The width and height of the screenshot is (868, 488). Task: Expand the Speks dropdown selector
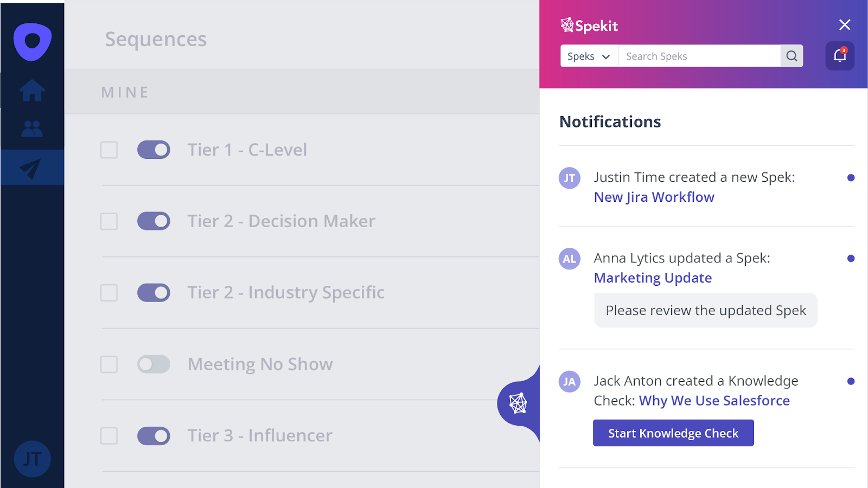589,56
